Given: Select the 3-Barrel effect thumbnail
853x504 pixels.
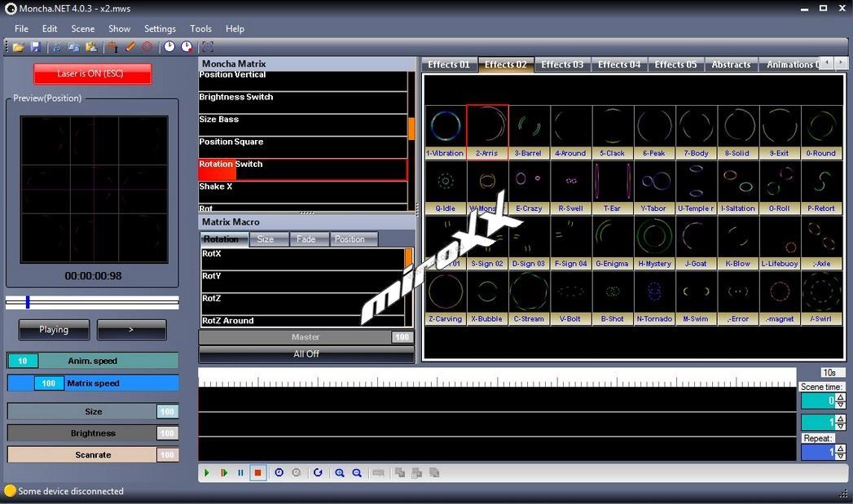Looking at the screenshot, I should [530, 132].
